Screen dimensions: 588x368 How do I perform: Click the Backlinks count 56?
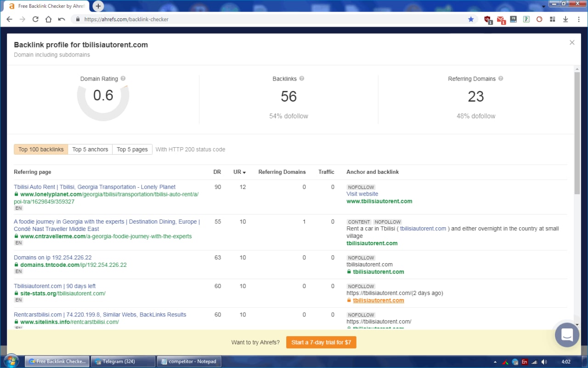tap(288, 96)
